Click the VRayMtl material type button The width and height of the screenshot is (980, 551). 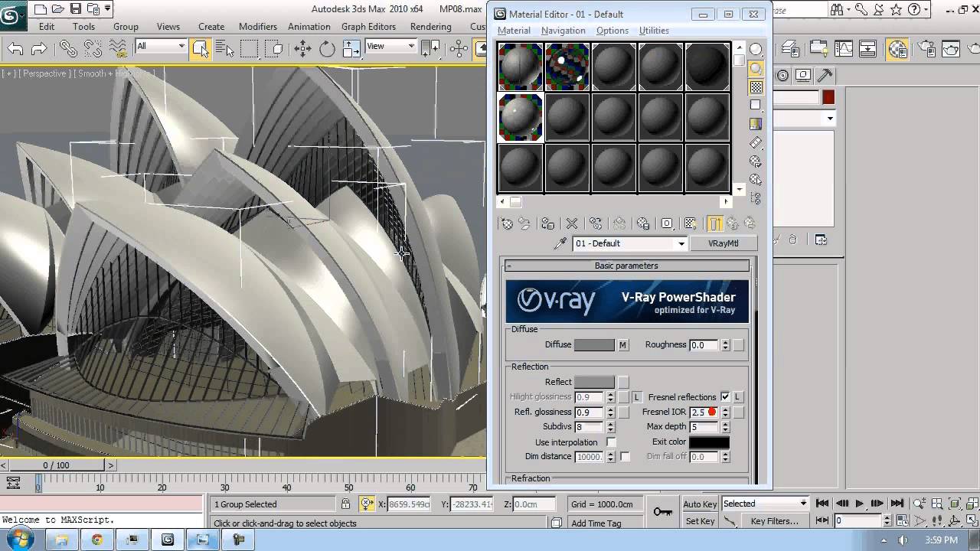point(724,243)
